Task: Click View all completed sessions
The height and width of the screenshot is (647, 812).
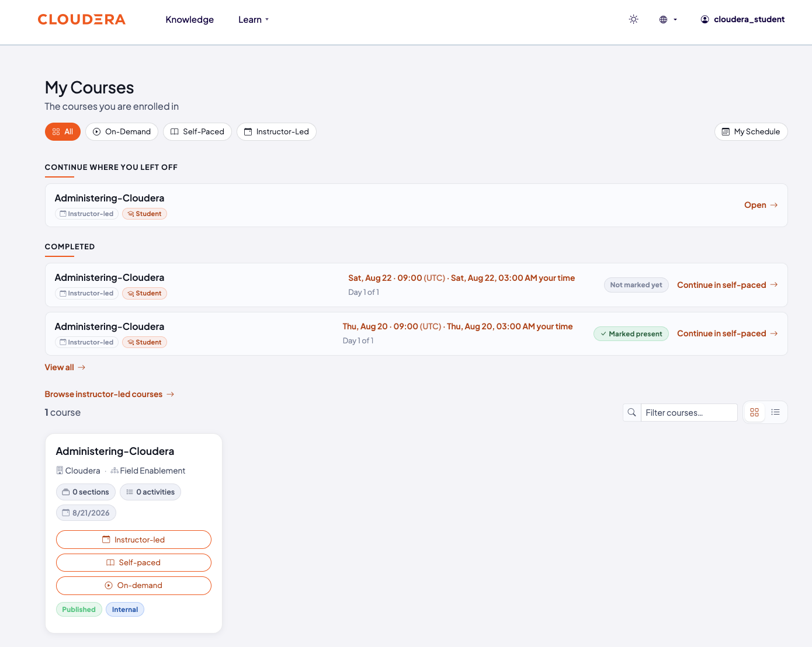Action: coord(65,367)
